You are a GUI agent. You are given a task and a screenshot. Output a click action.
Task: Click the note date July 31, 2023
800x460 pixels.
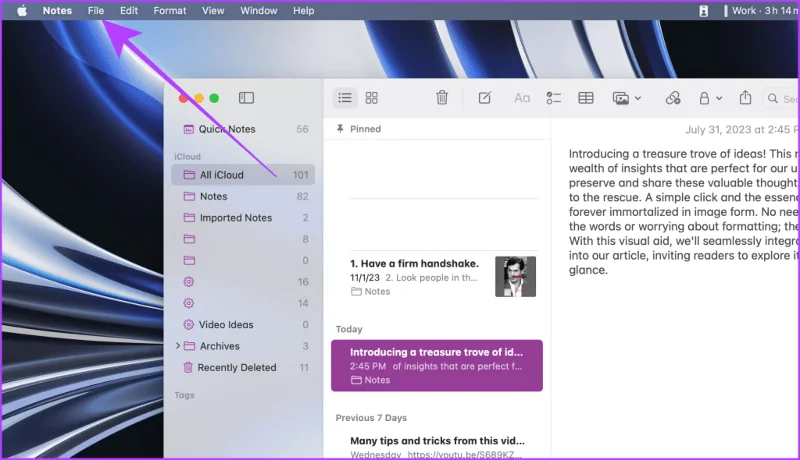point(742,130)
